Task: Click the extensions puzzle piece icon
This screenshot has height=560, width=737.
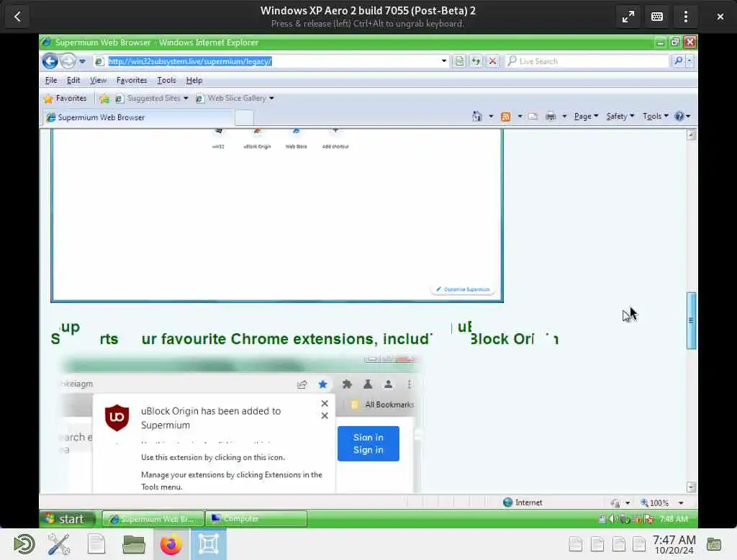Action: (348, 384)
